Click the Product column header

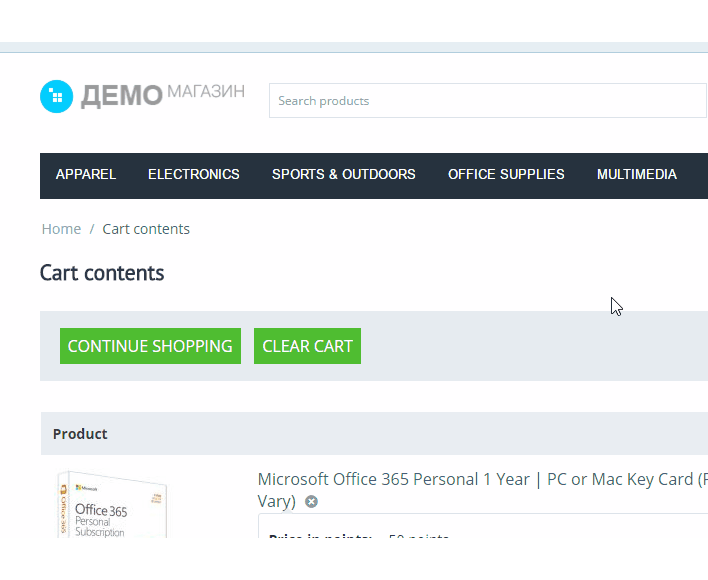click(x=80, y=434)
